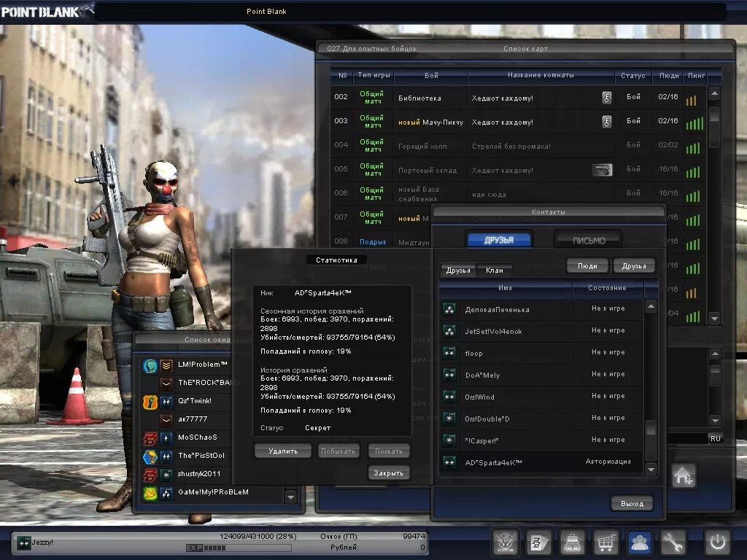This screenshot has width=747, height=560.
Task: Click the rank icon next to JetSet!Vol4enok
Action: 449,331
